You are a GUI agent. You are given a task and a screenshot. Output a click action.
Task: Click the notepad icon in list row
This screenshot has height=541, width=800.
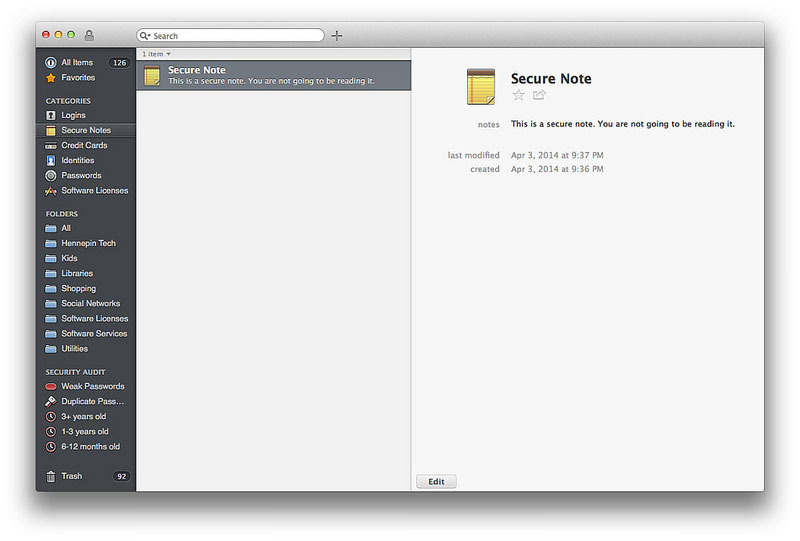click(152, 76)
